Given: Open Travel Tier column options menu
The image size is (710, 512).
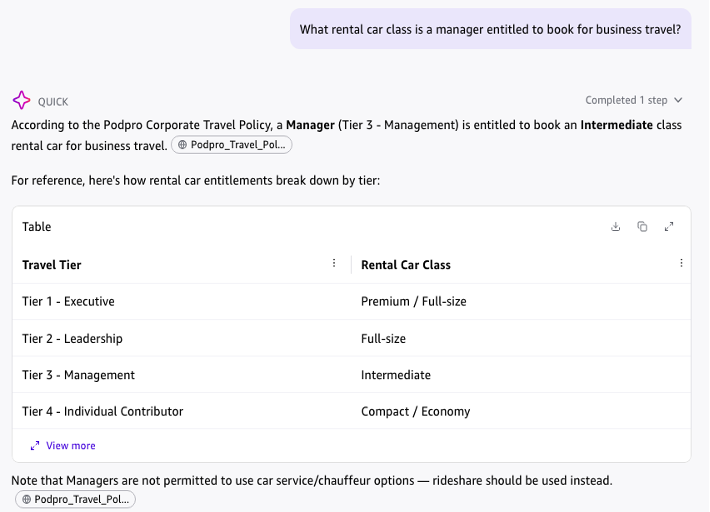Looking at the screenshot, I should pos(334,263).
